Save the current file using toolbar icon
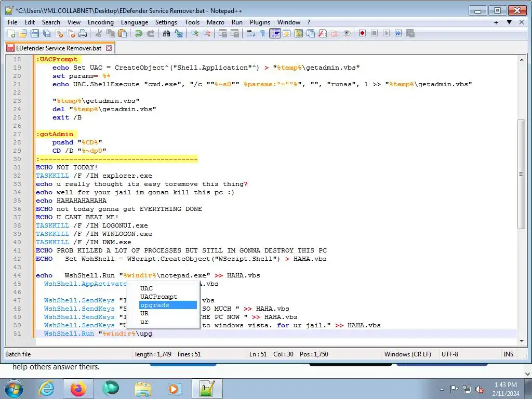 pos(35,33)
